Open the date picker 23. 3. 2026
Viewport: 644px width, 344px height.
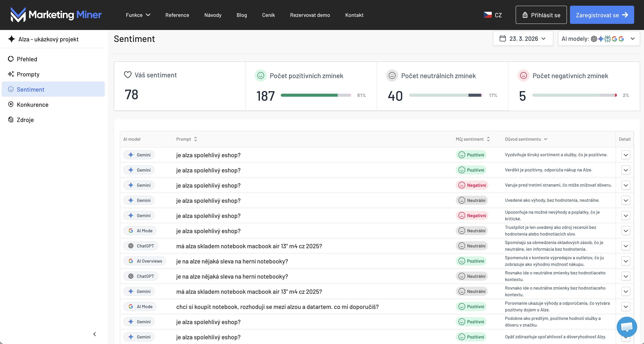(x=523, y=38)
